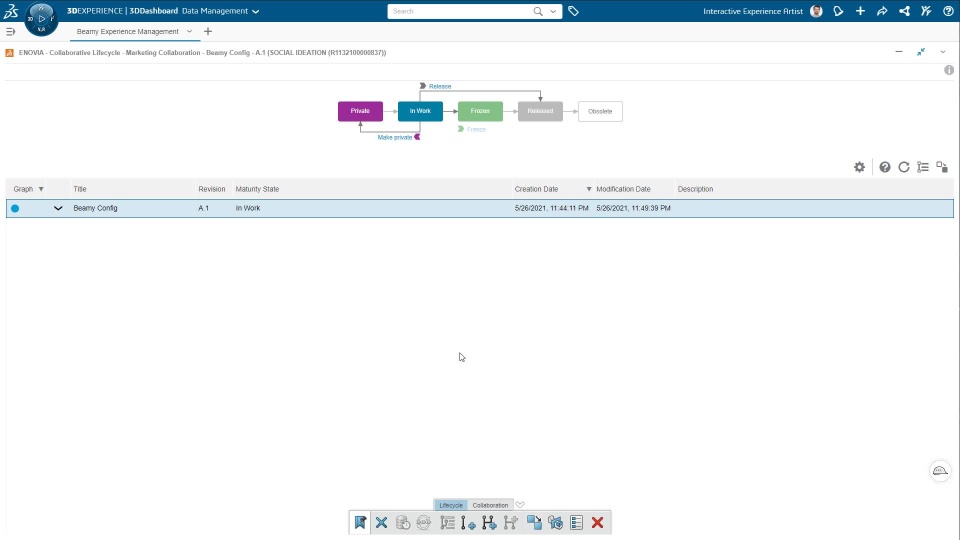
Task: Open the top bar help question mark
Action: pos(948,11)
